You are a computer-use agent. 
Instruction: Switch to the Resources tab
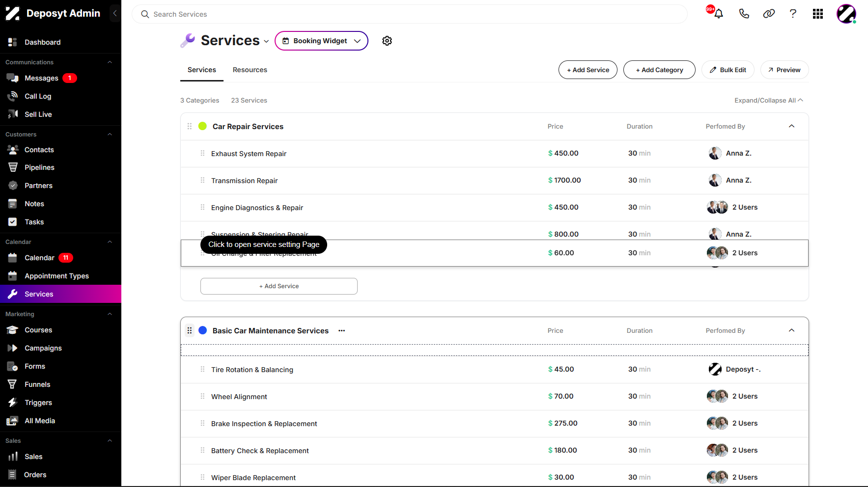(250, 70)
